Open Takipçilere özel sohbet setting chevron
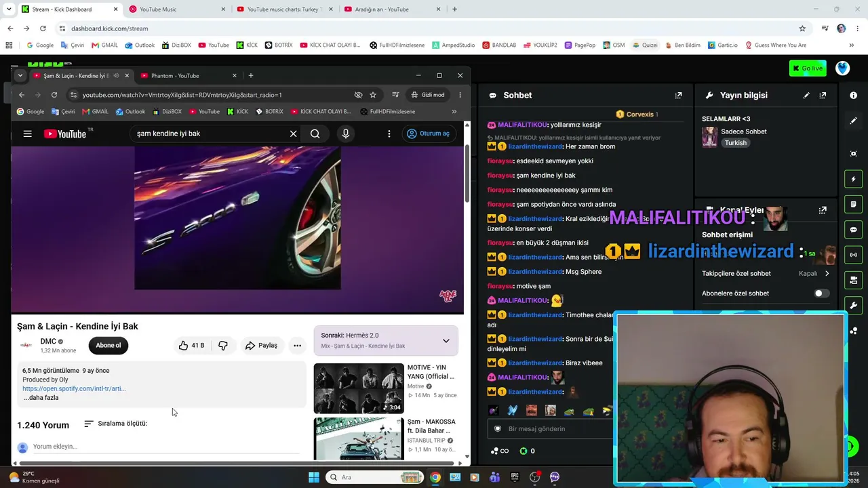The height and width of the screenshot is (488, 868). [827, 274]
